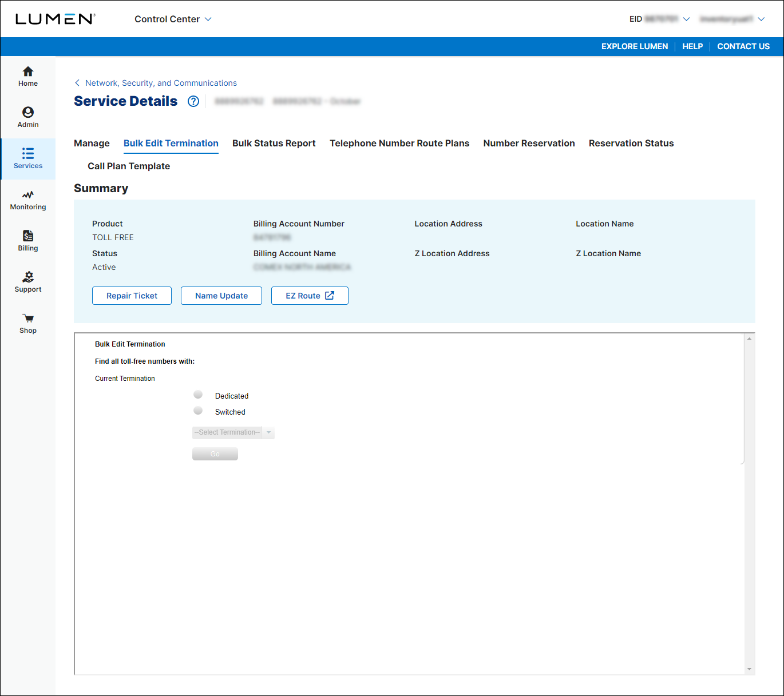Open Monitoring from the sidebar
This screenshot has height=696, width=784.
point(27,200)
